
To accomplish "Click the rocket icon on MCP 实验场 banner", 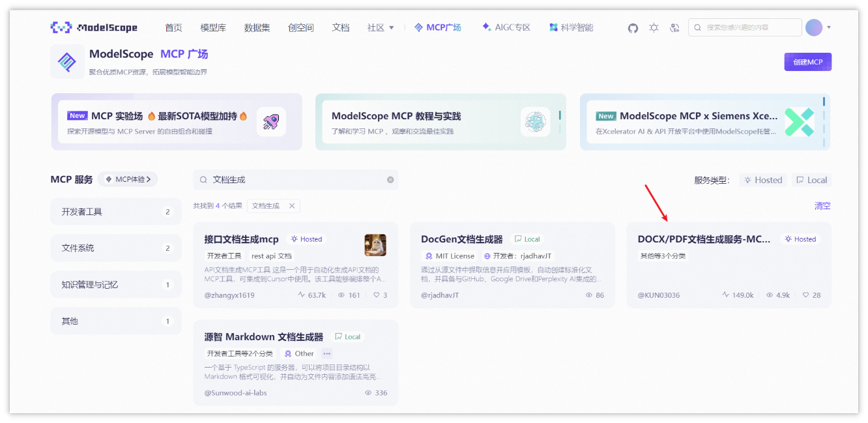I will 271,122.
